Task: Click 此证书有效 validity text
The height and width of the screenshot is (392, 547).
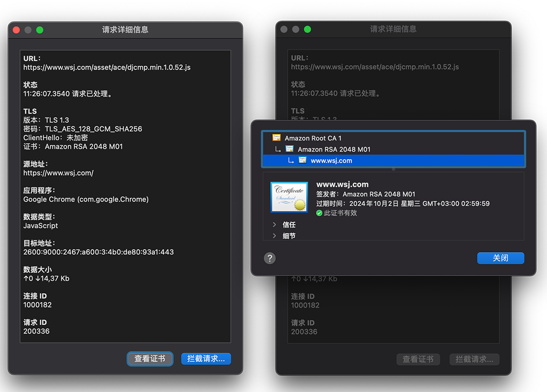Action: [x=341, y=213]
